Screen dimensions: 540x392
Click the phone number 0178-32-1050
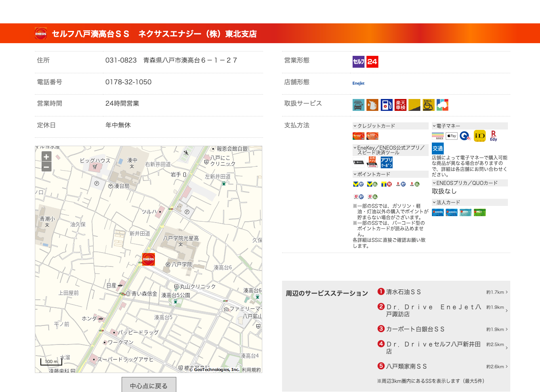(128, 82)
